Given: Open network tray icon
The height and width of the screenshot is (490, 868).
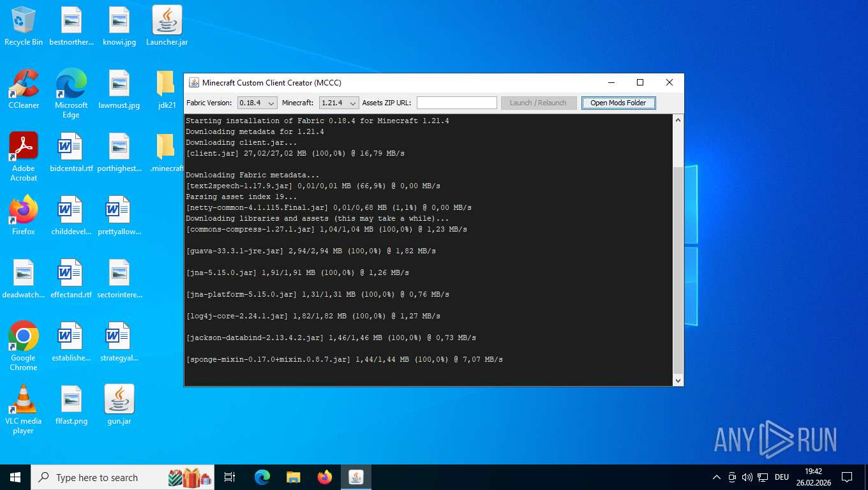Looking at the screenshot, I should (x=763, y=477).
